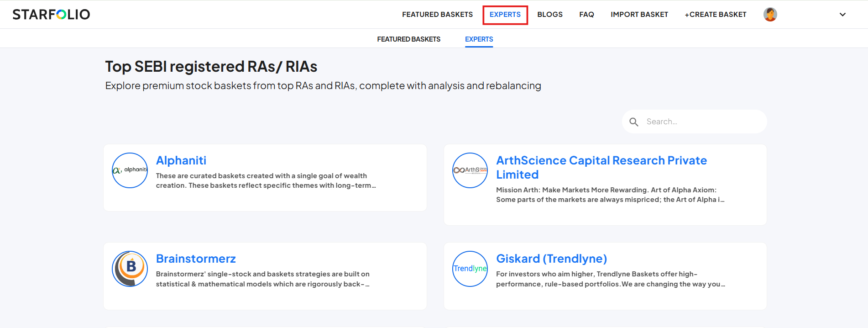Open Featured Baskets in top navigation
Viewport: 868px width, 328px height.
(x=437, y=15)
